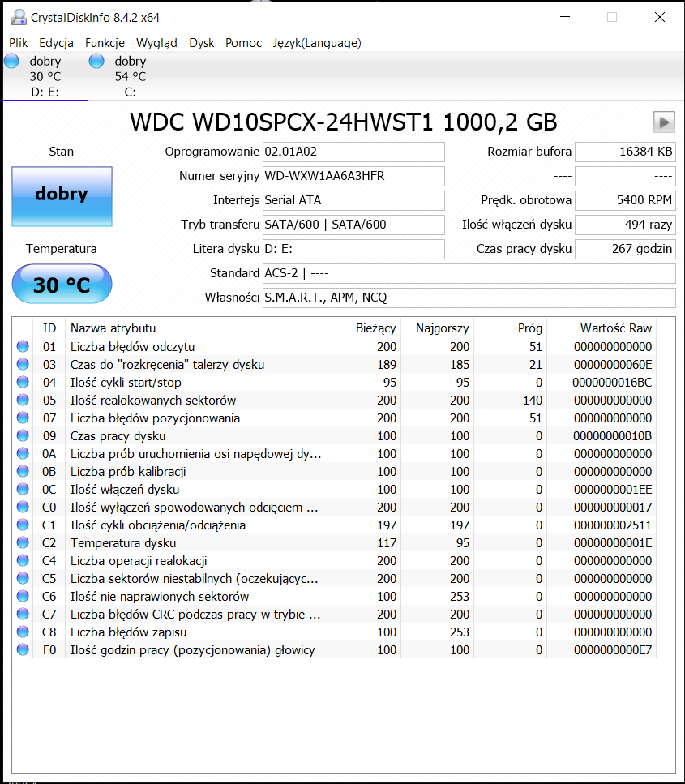Viewport: 685px width, 784px height.
Task: Click status icon of attribute 0B row
Action: click(x=23, y=471)
